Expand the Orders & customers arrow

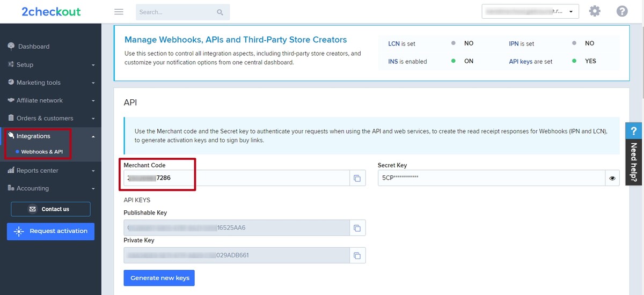[93, 119]
